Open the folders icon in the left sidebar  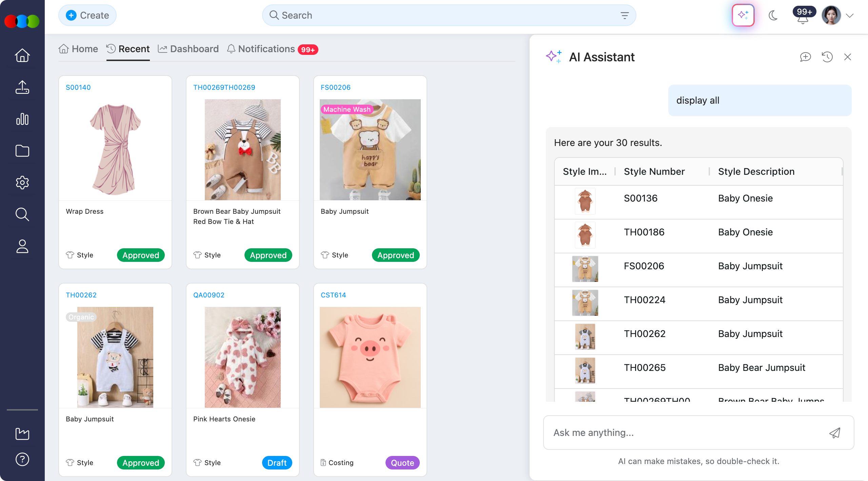22,150
